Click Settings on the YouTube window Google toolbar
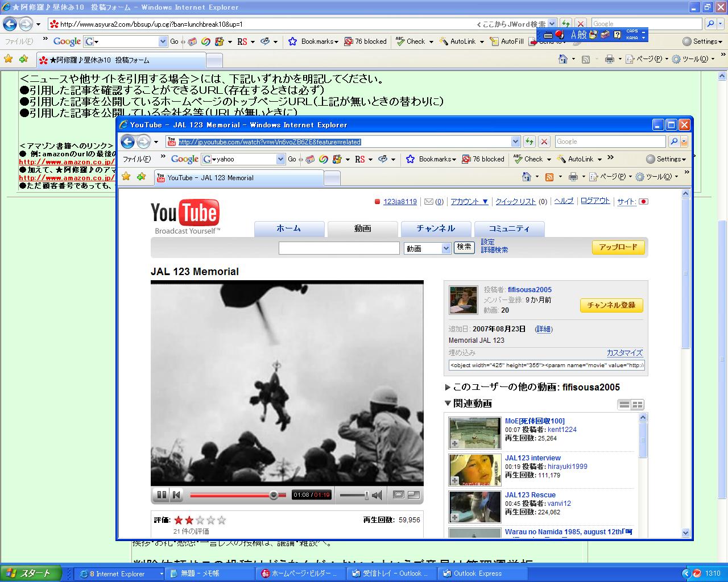The width and height of the screenshot is (728, 582). 667,159
